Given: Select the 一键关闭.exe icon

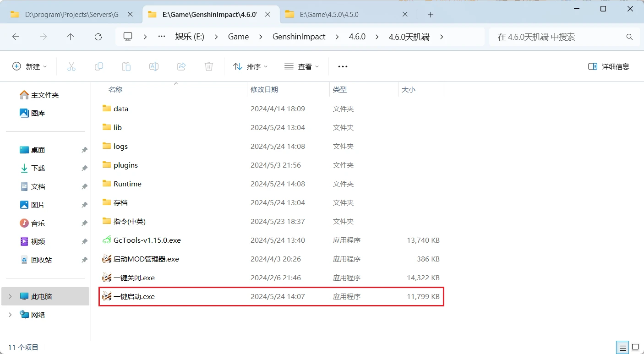Looking at the screenshot, I should [107, 278].
